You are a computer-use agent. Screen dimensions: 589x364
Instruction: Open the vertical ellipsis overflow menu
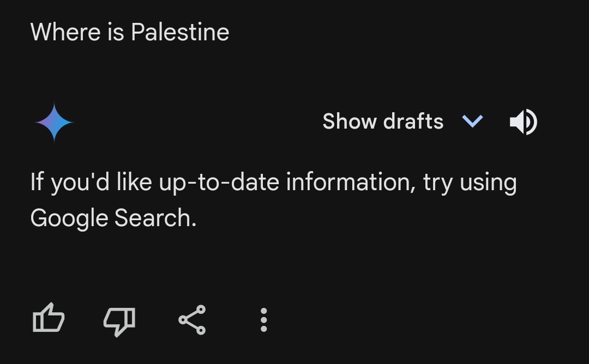coord(263,320)
